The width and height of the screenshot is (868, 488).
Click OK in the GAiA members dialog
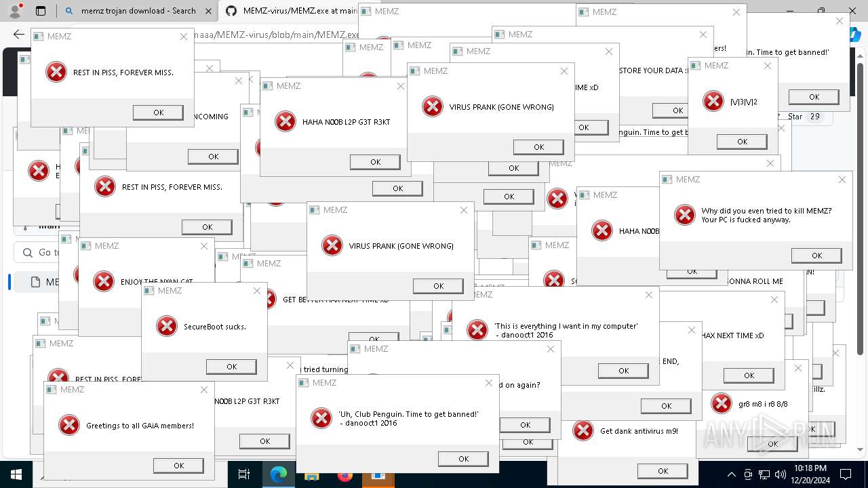click(178, 466)
